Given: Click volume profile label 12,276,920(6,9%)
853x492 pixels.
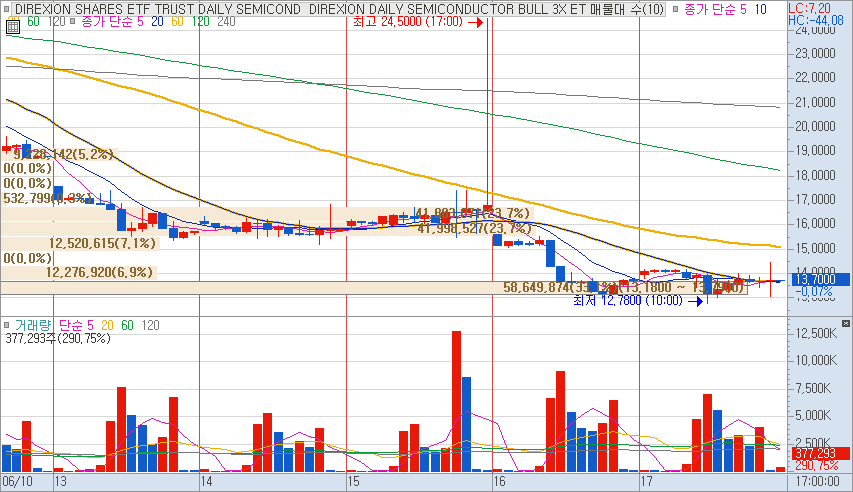Looking at the screenshot, I should click(x=100, y=272).
